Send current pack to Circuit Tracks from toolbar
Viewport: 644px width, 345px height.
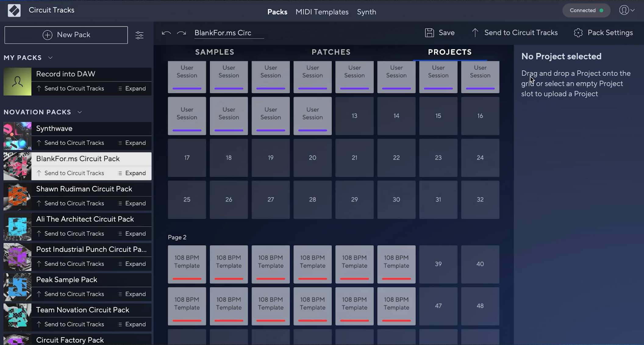515,33
